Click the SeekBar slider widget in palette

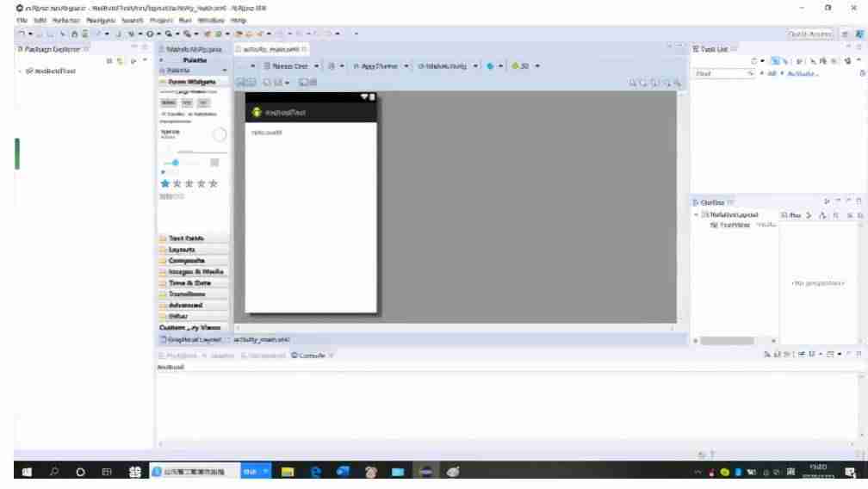(x=179, y=163)
